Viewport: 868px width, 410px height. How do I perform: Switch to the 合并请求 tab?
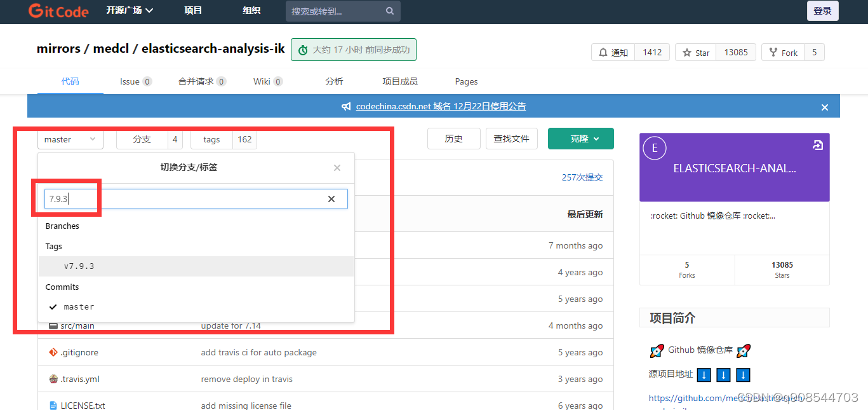coord(202,81)
